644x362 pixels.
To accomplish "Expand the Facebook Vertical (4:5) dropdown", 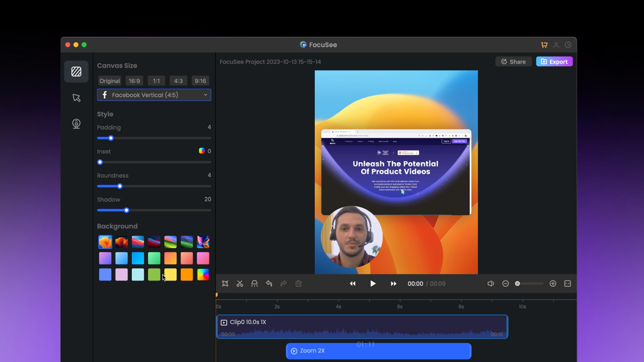I will tap(154, 95).
